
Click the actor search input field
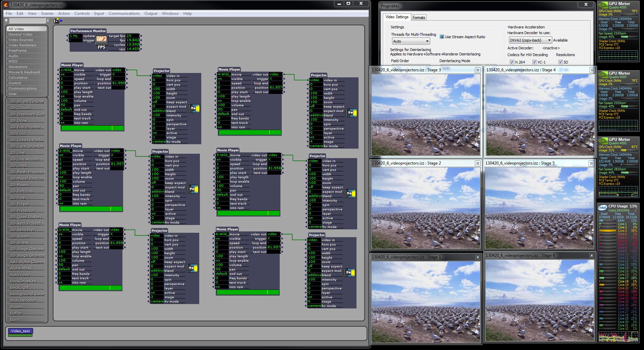click(x=27, y=21)
